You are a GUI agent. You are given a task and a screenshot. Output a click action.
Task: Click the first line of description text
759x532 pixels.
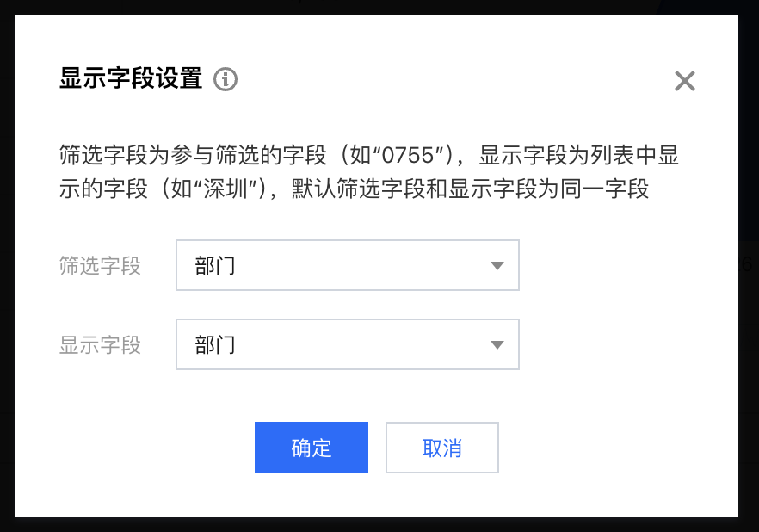[370, 156]
